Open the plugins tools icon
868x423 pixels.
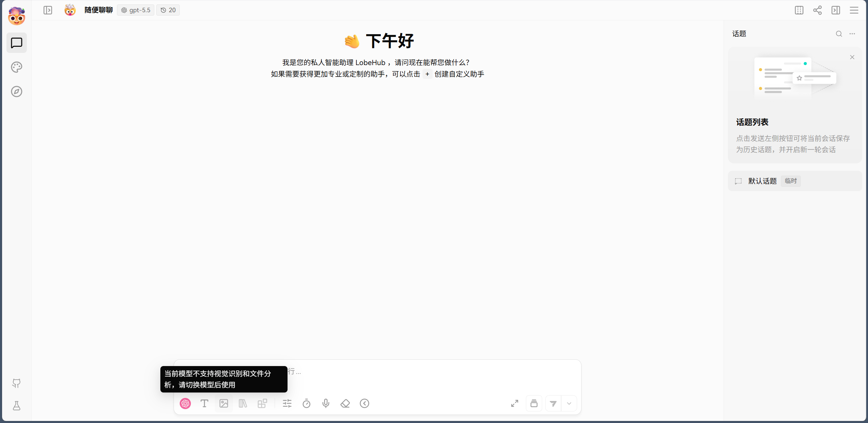[x=262, y=403]
